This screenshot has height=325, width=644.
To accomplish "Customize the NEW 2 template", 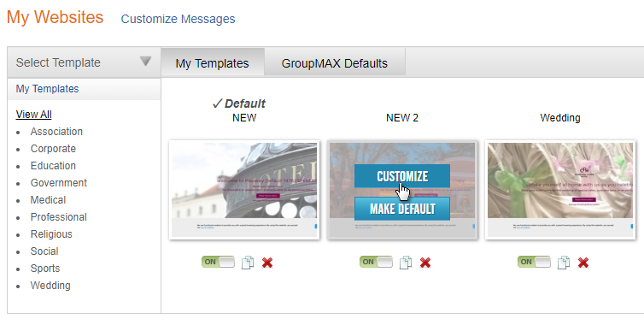I will point(402,176).
